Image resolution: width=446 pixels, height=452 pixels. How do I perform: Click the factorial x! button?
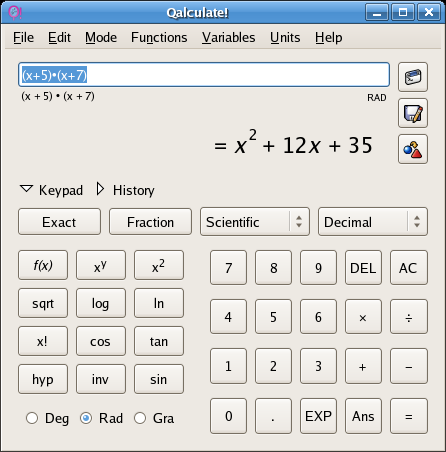click(43, 341)
